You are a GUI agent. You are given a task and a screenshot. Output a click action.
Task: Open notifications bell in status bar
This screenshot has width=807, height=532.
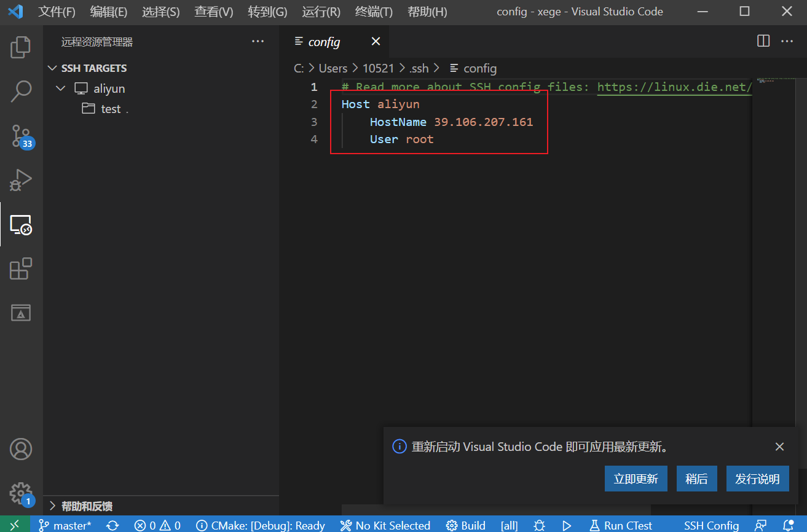click(788, 525)
